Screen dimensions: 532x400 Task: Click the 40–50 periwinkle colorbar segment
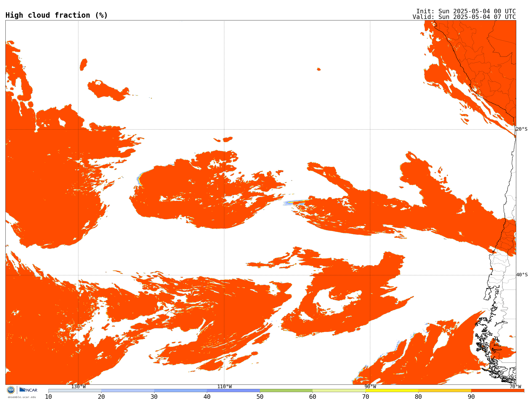pos(233,391)
